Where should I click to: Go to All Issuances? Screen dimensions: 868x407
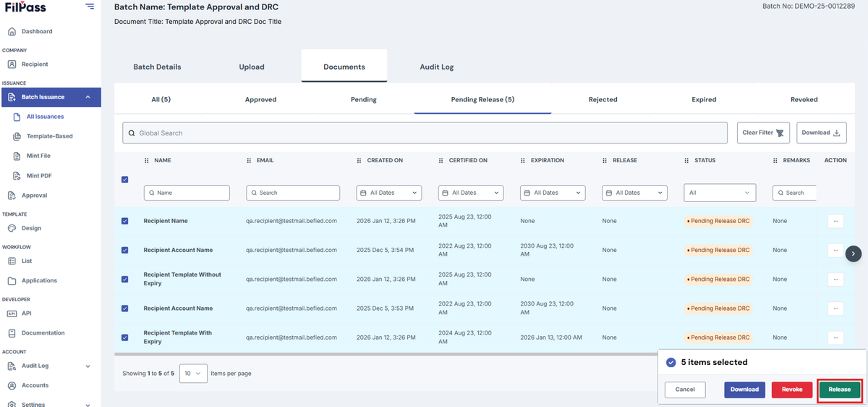click(45, 117)
